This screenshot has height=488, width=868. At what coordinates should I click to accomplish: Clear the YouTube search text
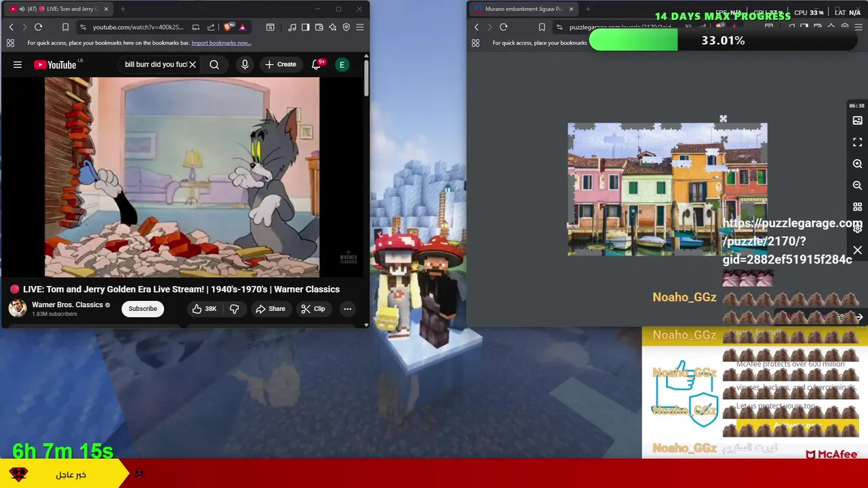click(193, 64)
